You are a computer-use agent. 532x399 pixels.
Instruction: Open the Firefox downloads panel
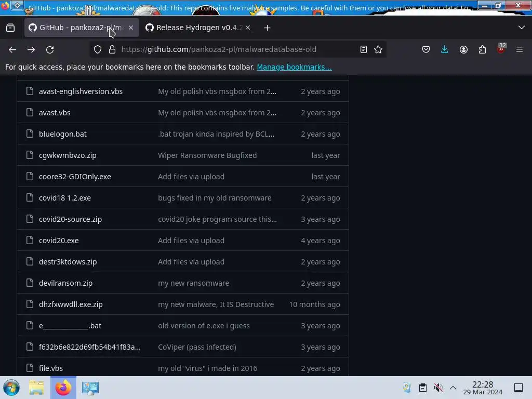[445, 49]
